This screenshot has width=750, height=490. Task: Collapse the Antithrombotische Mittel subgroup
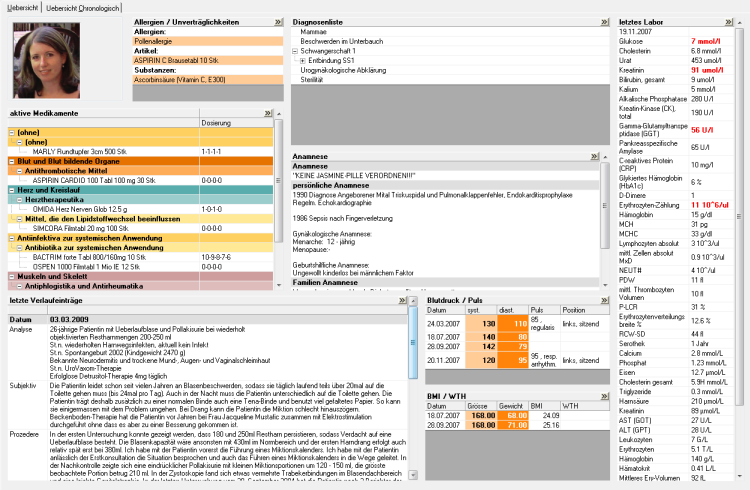coord(20,171)
